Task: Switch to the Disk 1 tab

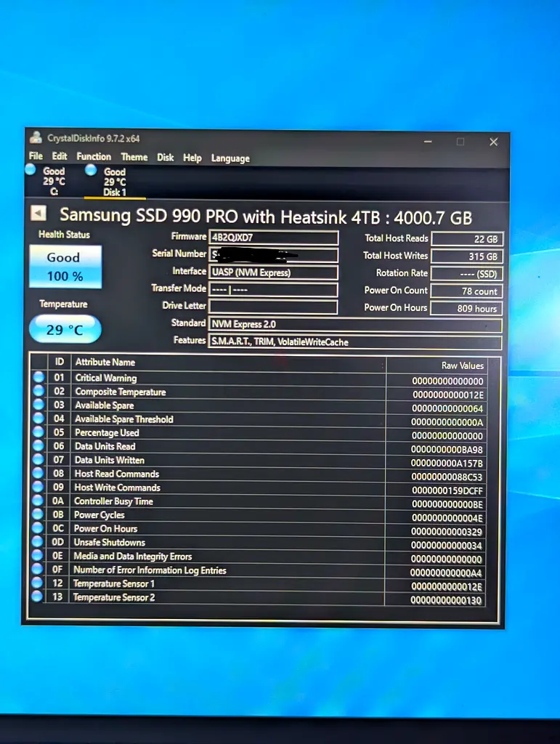Action: tap(115, 182)
